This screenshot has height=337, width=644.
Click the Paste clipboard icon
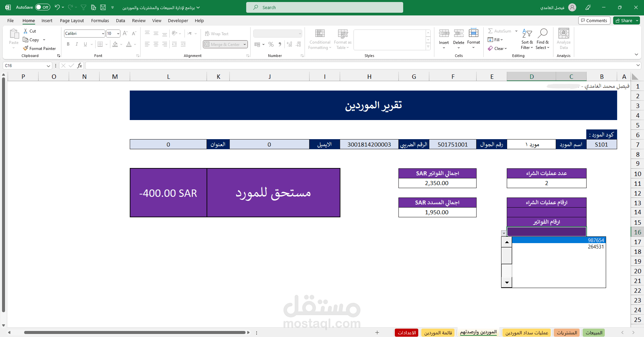tap(14, 34)
